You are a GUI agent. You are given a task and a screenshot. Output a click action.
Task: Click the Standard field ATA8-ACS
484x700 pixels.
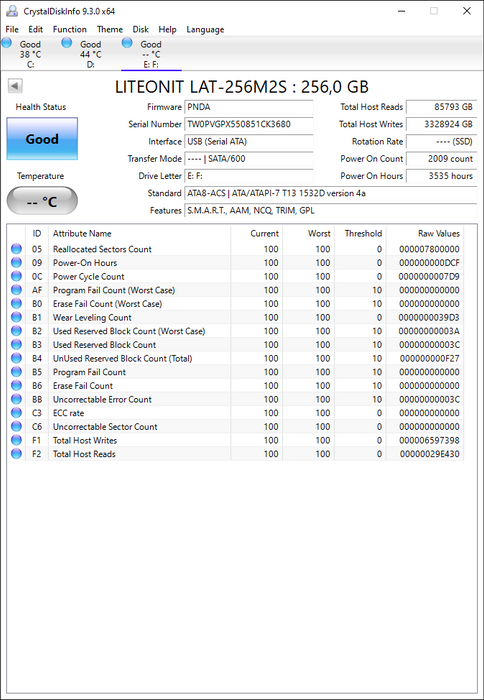tap(331, 193)
